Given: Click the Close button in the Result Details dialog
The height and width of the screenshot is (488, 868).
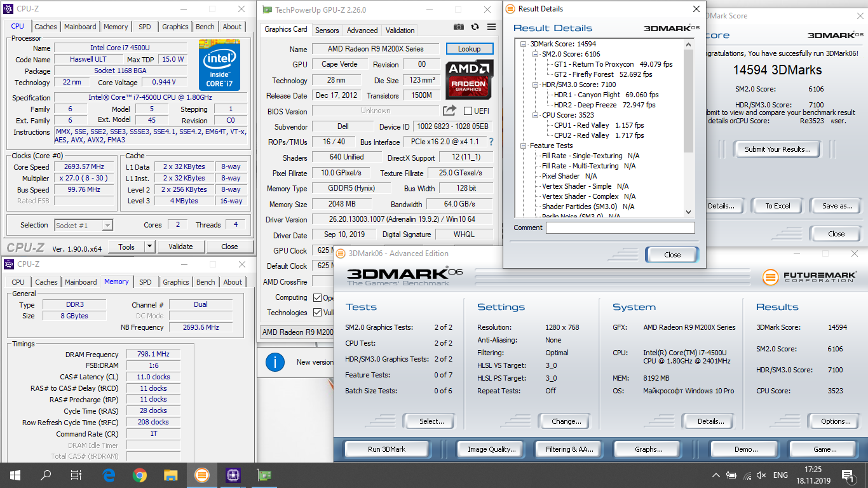Looking at the screenshot, I should point(672,255).
